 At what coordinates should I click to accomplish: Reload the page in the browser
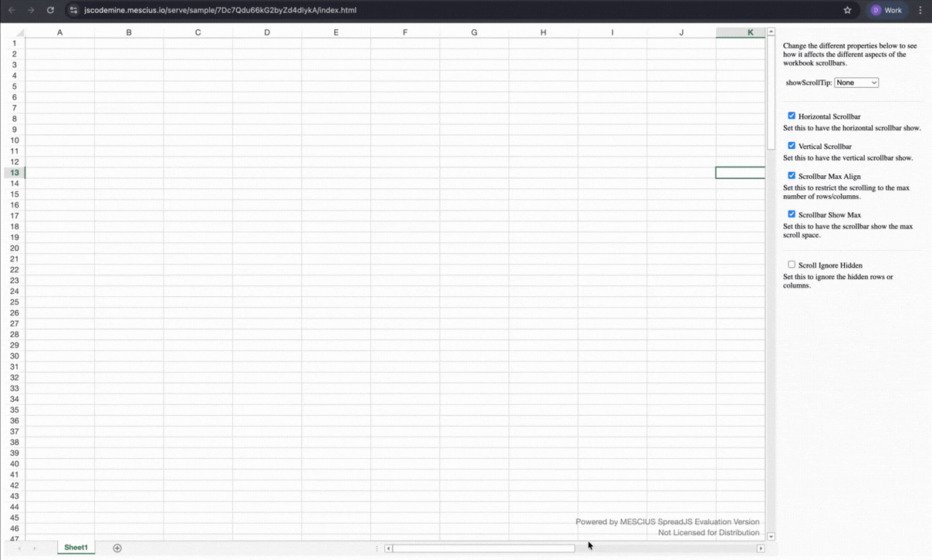(50, 10)
